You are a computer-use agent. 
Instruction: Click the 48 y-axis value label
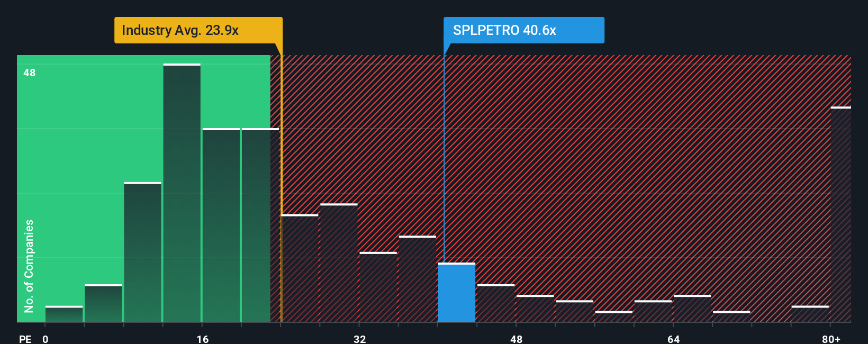[x=30, y=73]
